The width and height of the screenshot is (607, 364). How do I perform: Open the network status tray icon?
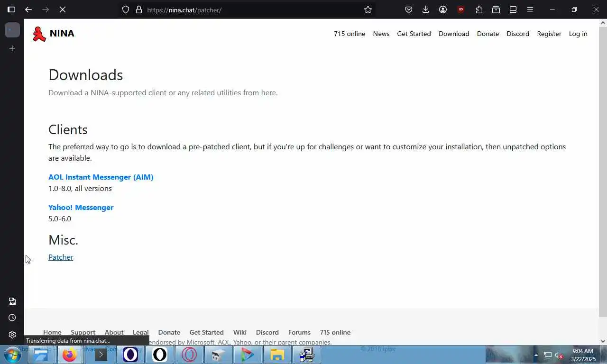tap(548, 355)
